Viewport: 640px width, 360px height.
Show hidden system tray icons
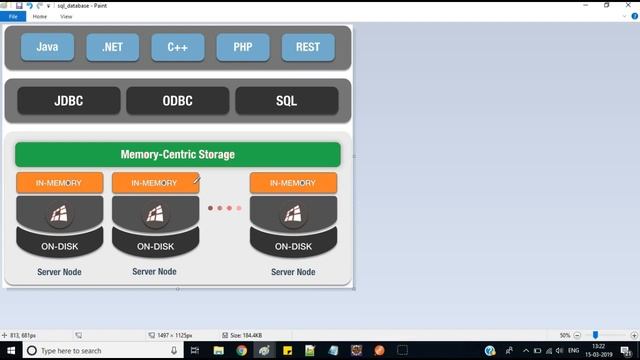pyautogui.click(x=526, y=351)
